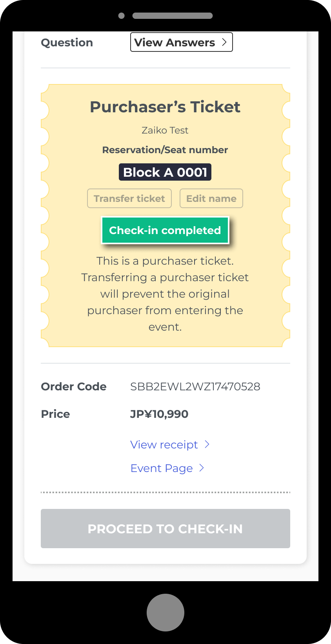
Task: Click the Purchaser's Ticket heading
Action: [x=165, y=107]
